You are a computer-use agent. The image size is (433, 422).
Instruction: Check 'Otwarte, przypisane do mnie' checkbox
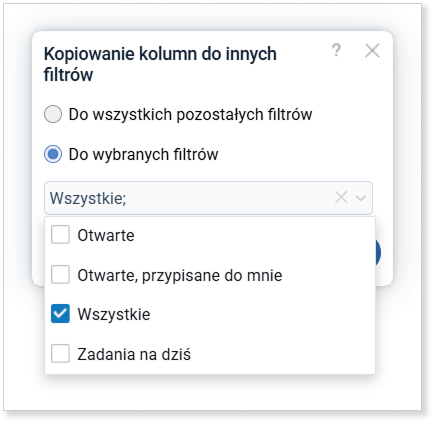point(60,274)
